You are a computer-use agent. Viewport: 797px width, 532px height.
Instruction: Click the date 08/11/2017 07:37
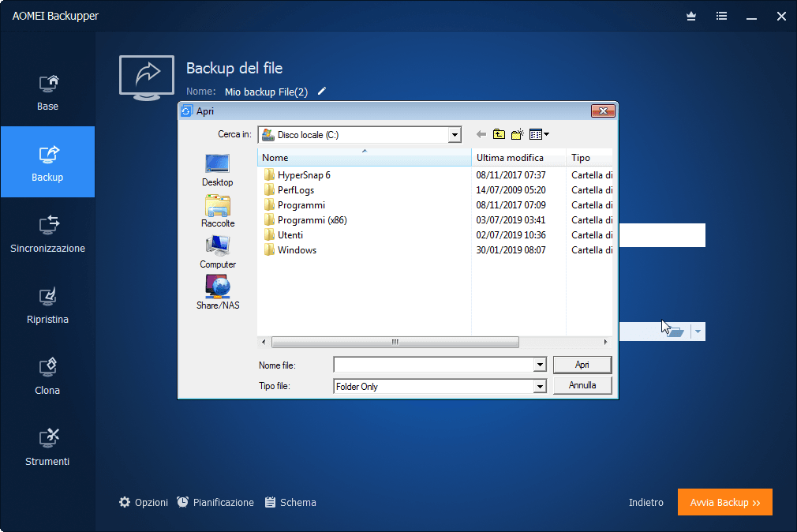511,175
